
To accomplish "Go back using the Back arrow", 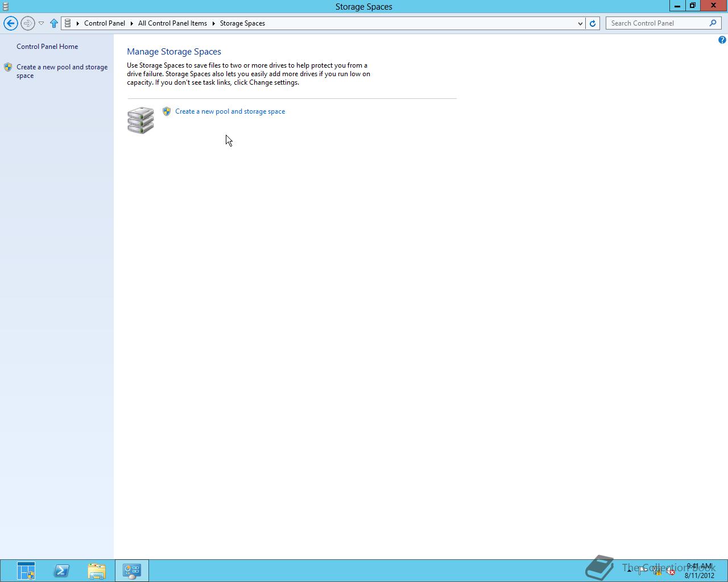I will 10,23.
